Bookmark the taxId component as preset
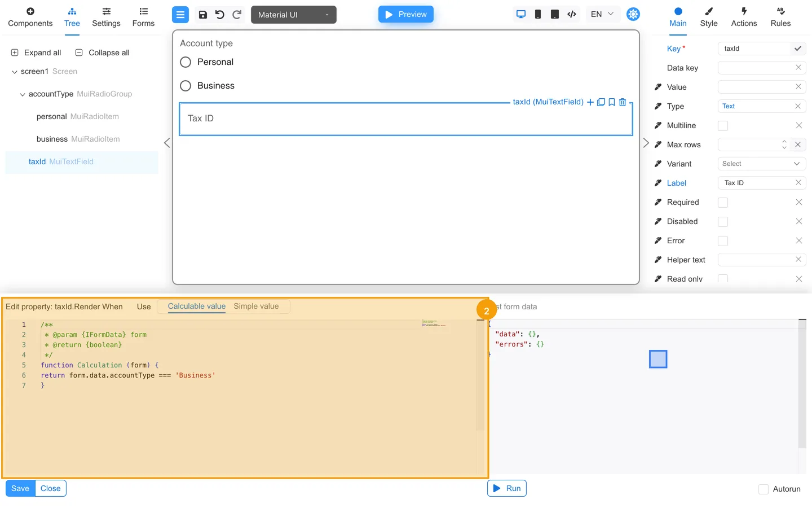812x508 pixels. [612, 102]
